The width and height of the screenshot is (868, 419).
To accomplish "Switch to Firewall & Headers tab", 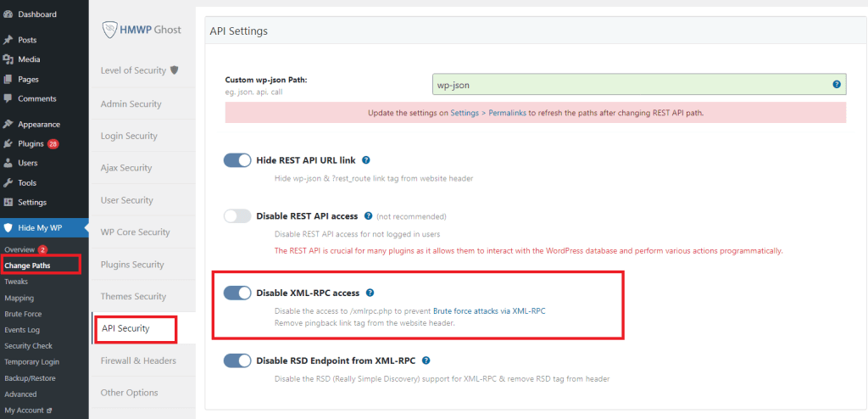I will tap(138, 360).
